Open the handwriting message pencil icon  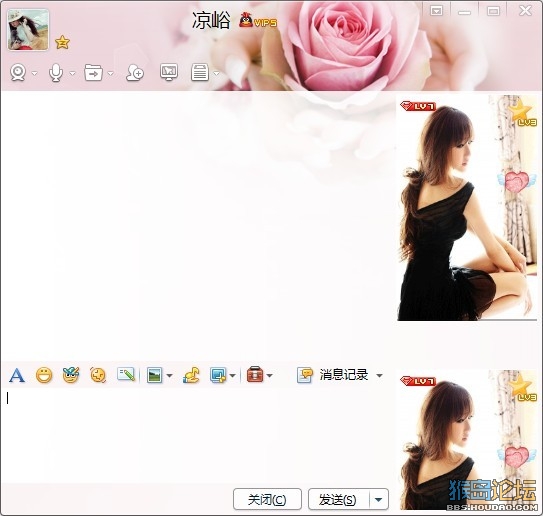pos(126,374)
